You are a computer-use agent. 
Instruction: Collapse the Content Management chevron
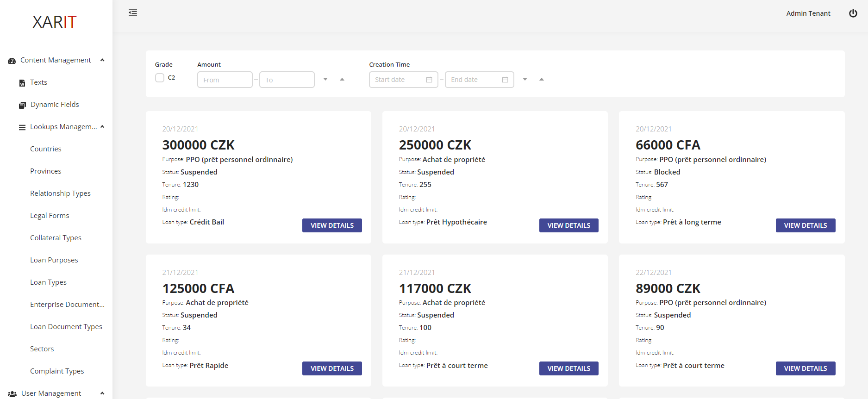102,60
